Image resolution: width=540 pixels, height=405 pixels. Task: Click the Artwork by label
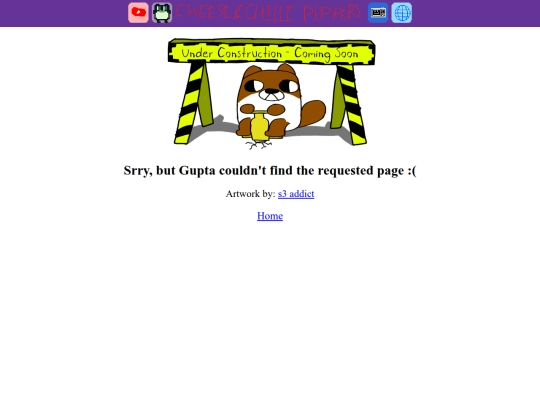pyautogui.click(x=251, y=194)
